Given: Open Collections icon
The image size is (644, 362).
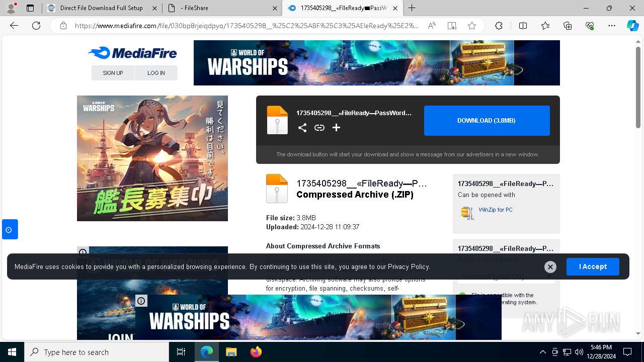Looking at the screenshot, I should pyautogui.click(x=568, y=26).
